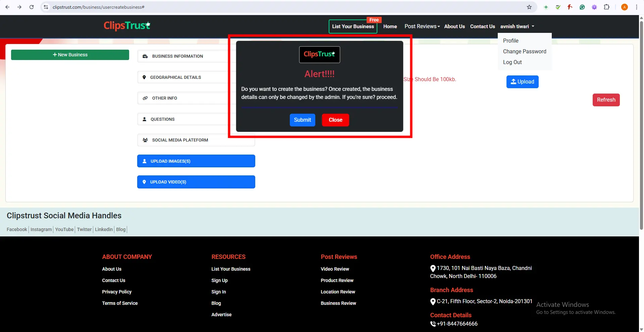Open the Facebook social link
The image size is (644, 332).
[x=17, y=229]
